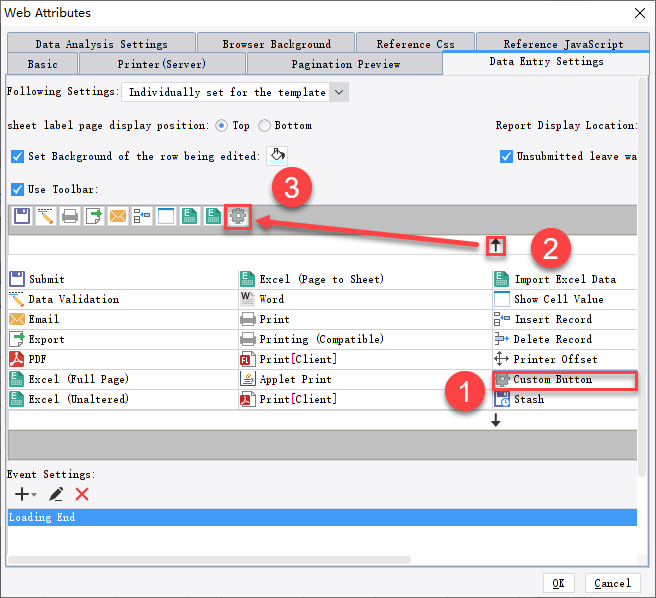The width and height of the screenshot is (656, 598).
Task: Click the Email envelope icon in the top toolbar
Action: coord(118,216)
